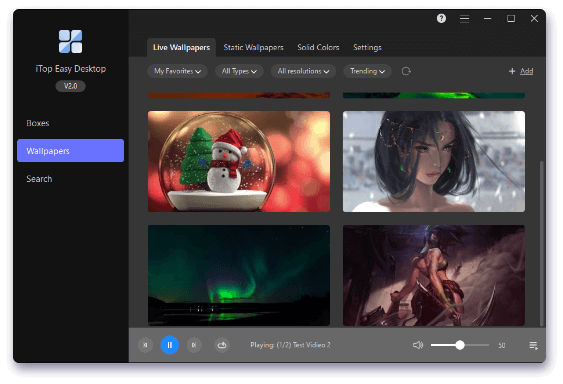The image size is (563, 384).
Task: Select the snowman snow globe wallpaper
Action: [239, 161]
